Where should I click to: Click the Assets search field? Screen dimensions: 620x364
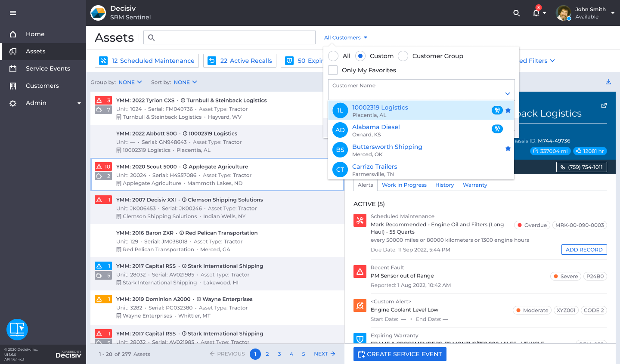[229, 37]
